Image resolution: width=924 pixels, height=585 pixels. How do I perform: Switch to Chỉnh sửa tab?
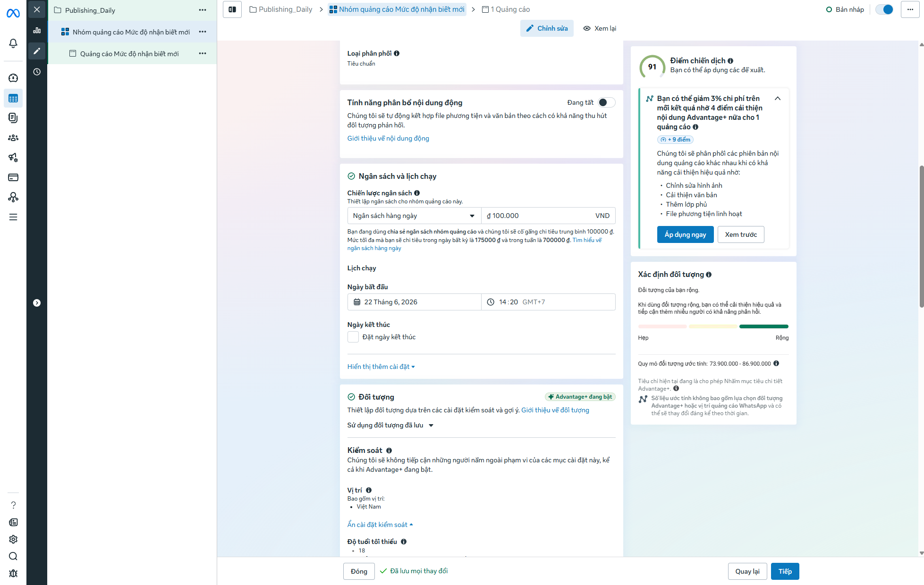coord(547,28)
